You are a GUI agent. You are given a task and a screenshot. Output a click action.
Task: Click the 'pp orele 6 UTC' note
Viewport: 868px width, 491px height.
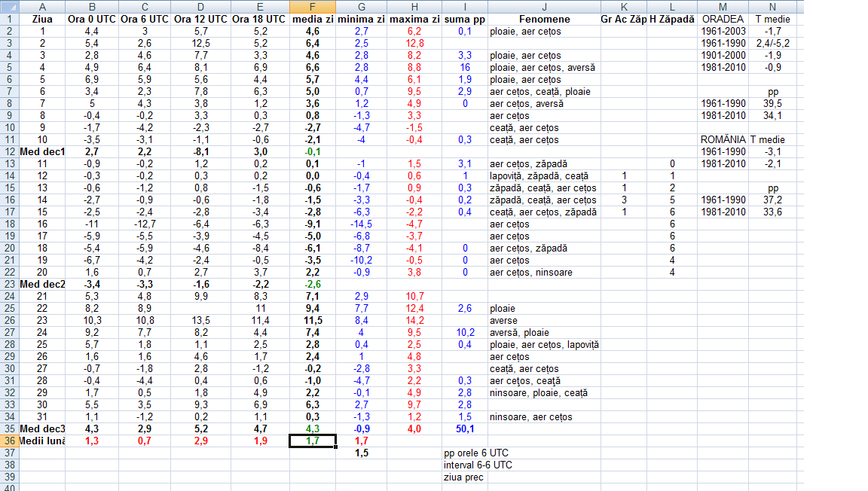pos(476,453)
